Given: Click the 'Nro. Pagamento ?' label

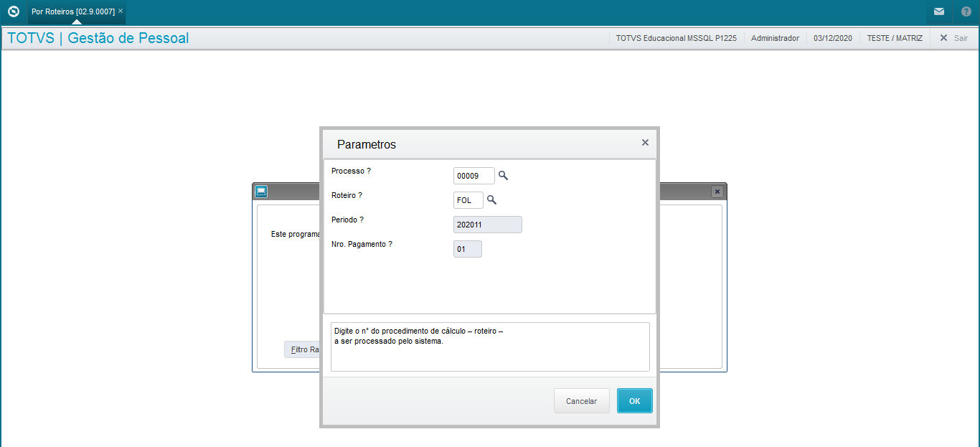Looking at the screenshot, I should coord(362,244).
